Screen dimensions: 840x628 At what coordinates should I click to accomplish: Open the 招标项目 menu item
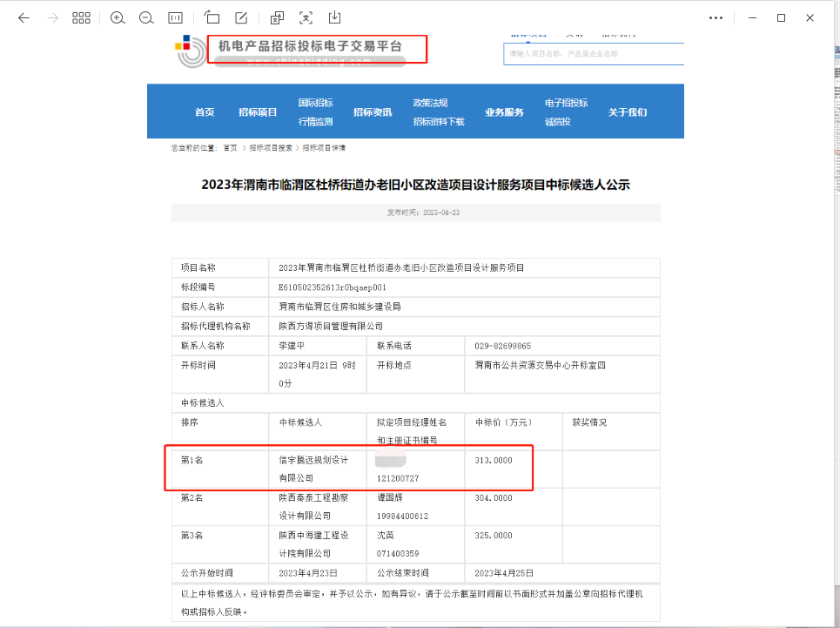258,111
